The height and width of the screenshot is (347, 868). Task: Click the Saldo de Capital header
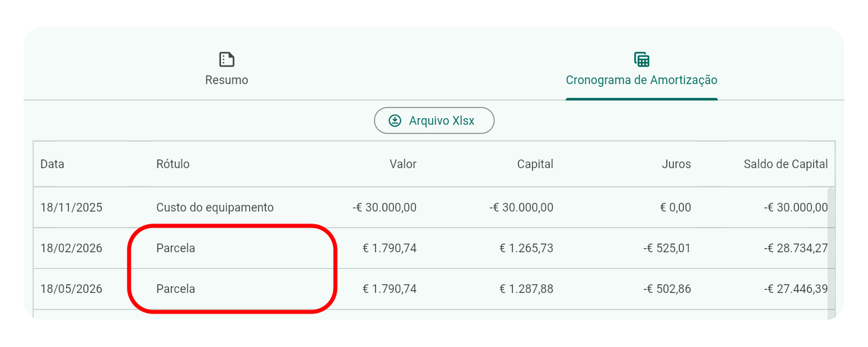(785, 164)
